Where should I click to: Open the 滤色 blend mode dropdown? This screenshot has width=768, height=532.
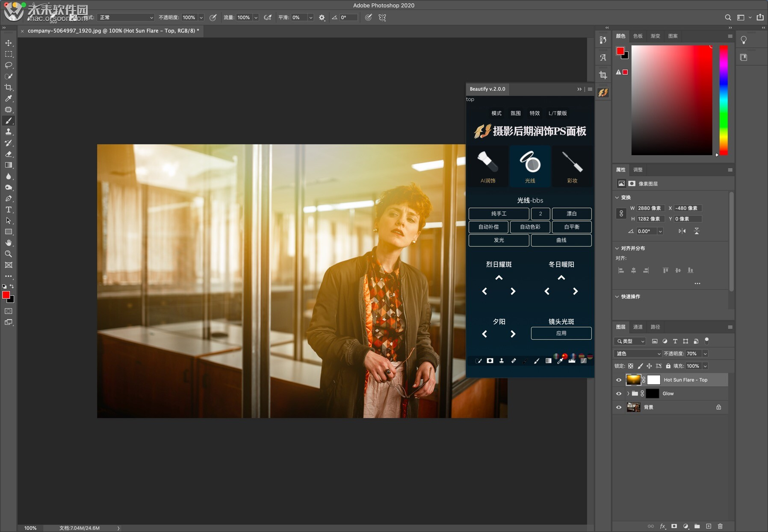click(637, 353)
